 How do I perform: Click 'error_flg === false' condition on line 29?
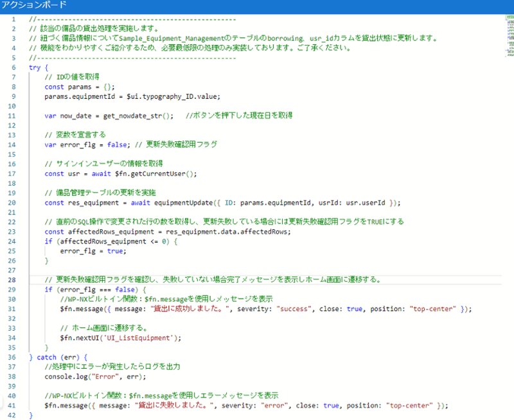coord(98,290)
